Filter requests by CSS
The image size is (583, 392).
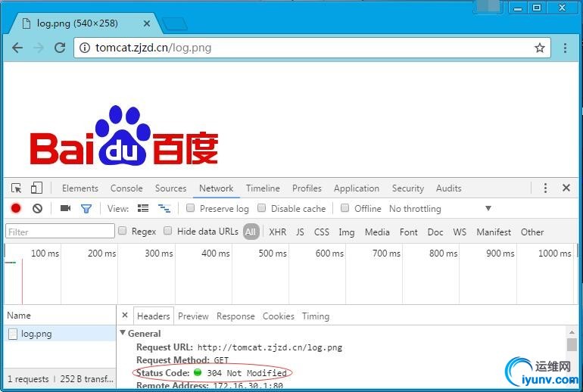click(x=322, y=232)
